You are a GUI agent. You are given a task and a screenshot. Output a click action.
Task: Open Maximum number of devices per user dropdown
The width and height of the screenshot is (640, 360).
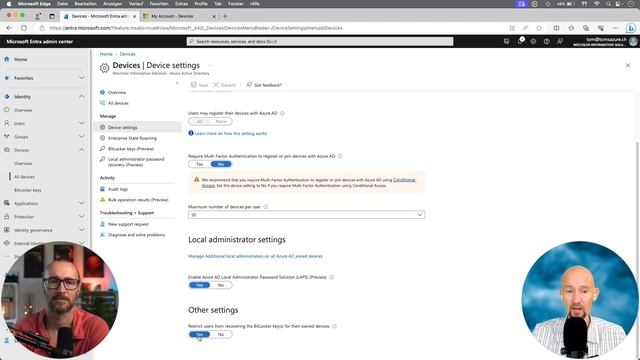306,215
